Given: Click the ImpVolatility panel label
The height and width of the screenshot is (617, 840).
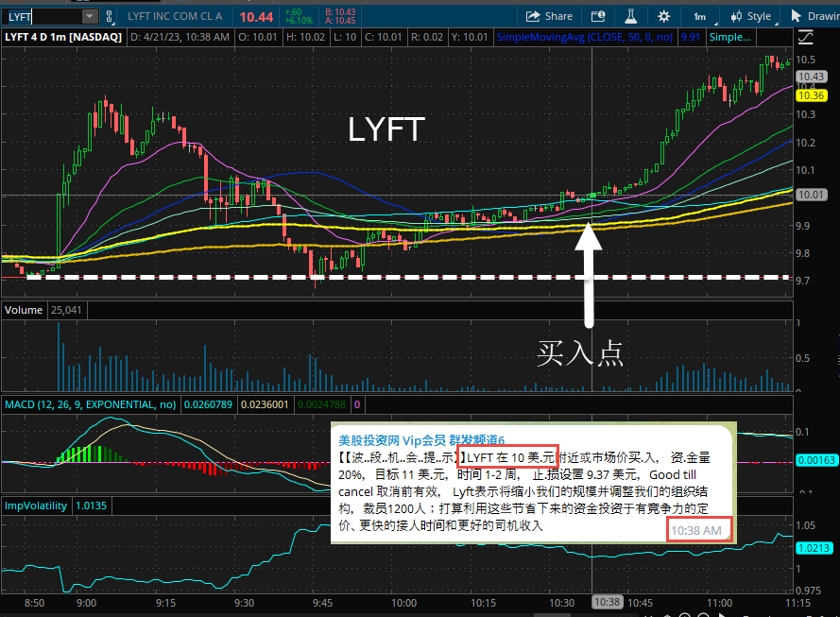Looking at the screenshot, I should pyautogui.click(x=35, y=506).
